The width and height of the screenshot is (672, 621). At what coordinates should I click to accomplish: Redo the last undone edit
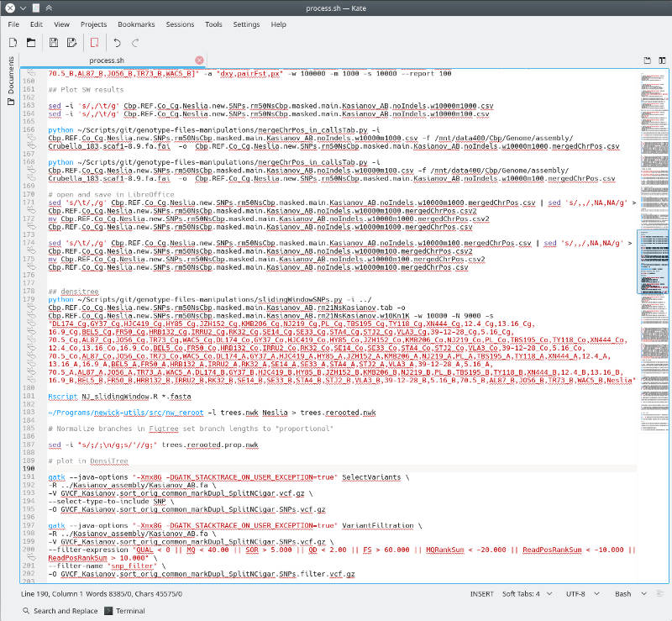pos(136,42)
